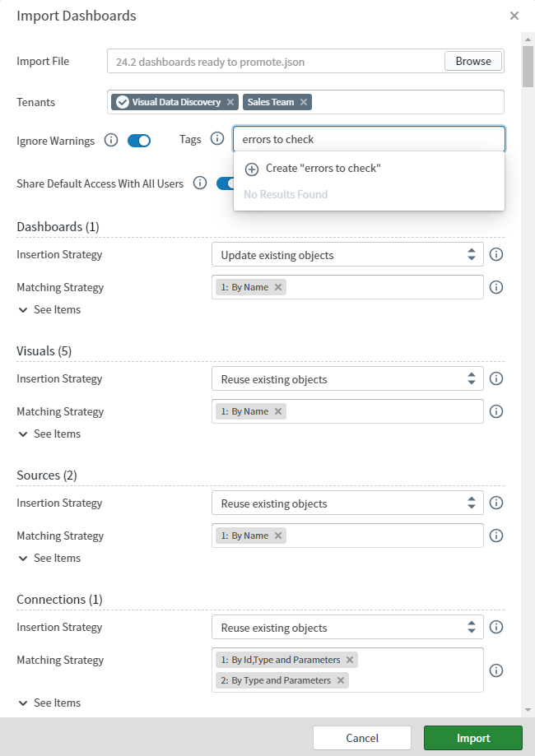
Task: Click info icon beside Visuals Matching Strategy
Action: (496, 411)
